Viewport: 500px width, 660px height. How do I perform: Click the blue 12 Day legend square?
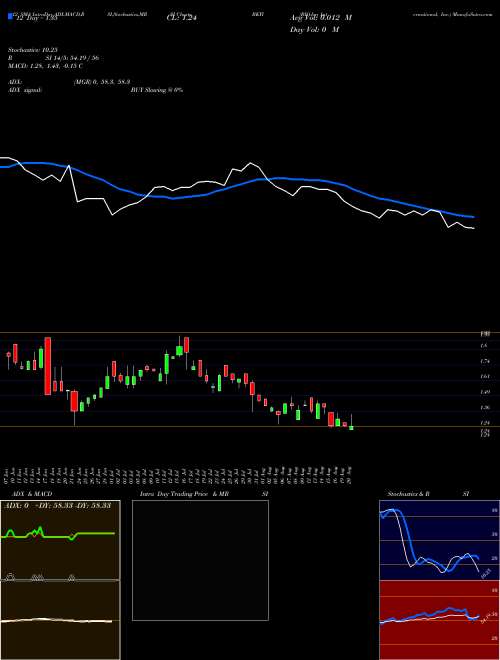pos(10,17)
